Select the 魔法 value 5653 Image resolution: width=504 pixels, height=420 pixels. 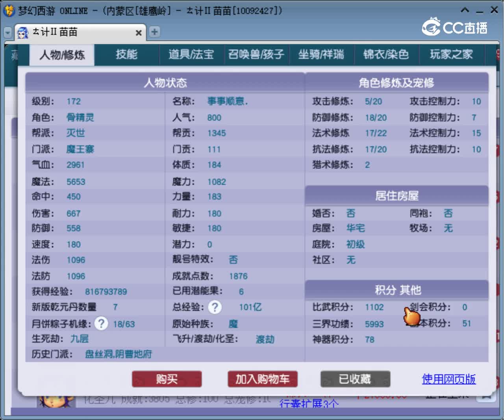click(76, 182)
